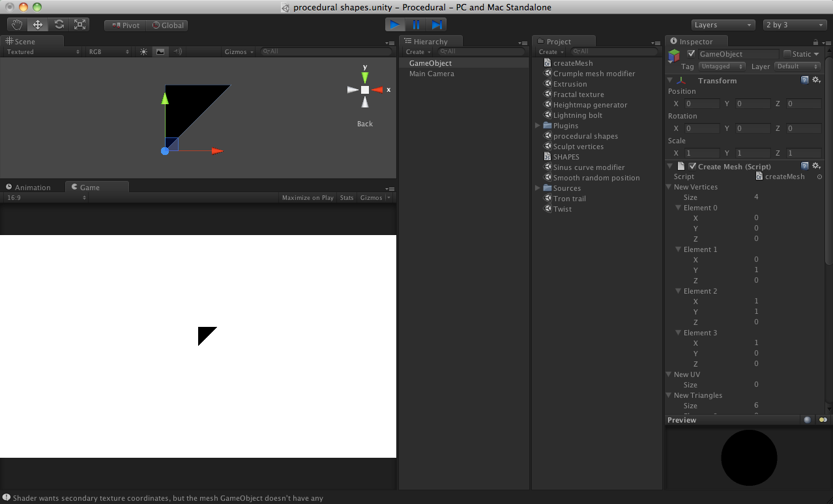Enable the Static checkbox for GameObject
The image size is (833, 504).
(789, 53)
